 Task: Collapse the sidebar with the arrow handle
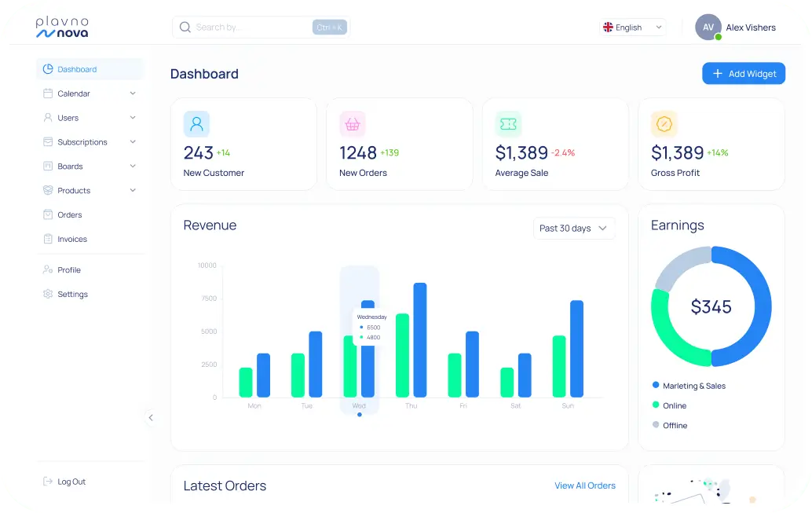tap(151, 418)
